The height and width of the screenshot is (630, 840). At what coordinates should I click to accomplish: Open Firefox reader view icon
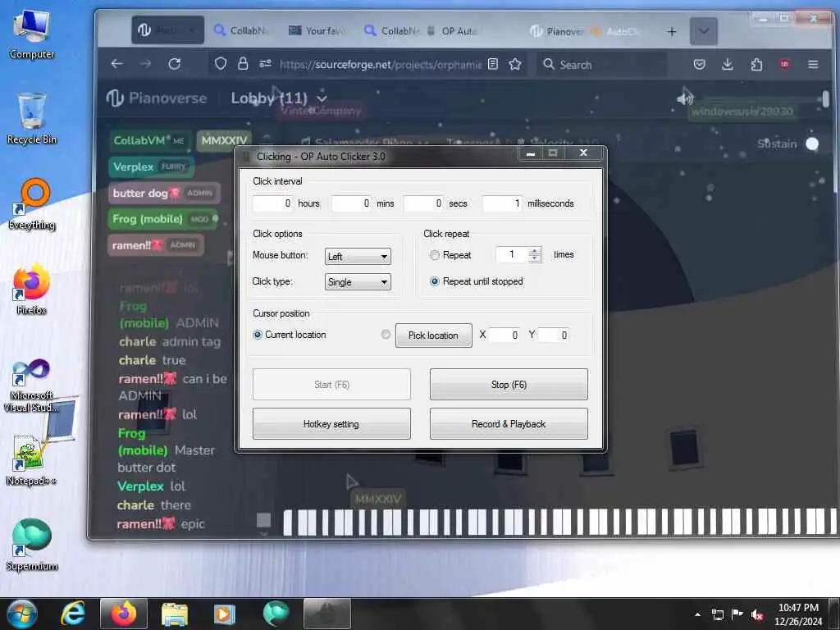click(x=493, y=64)
